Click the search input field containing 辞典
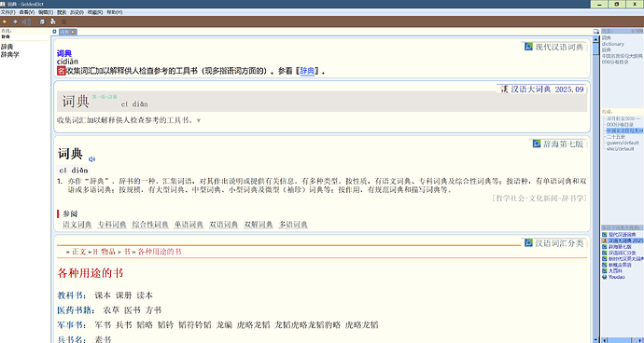The width and height of the screenshot is (644, 343). tap(24, 36)
